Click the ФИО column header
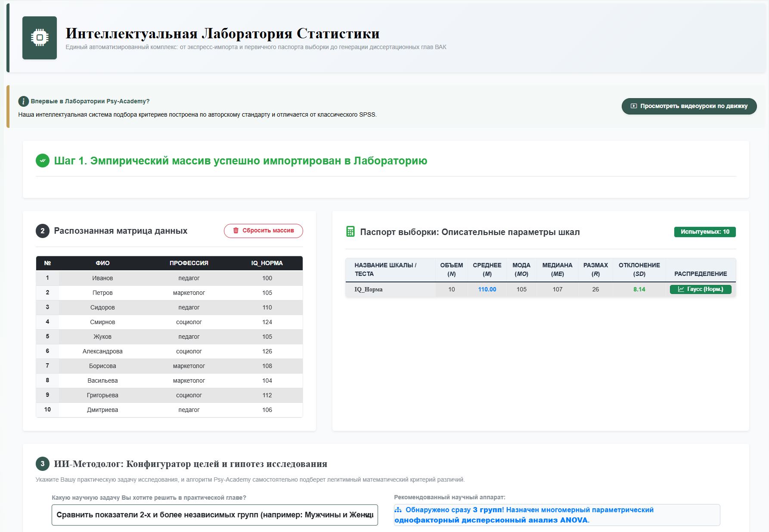 [102, 263]
